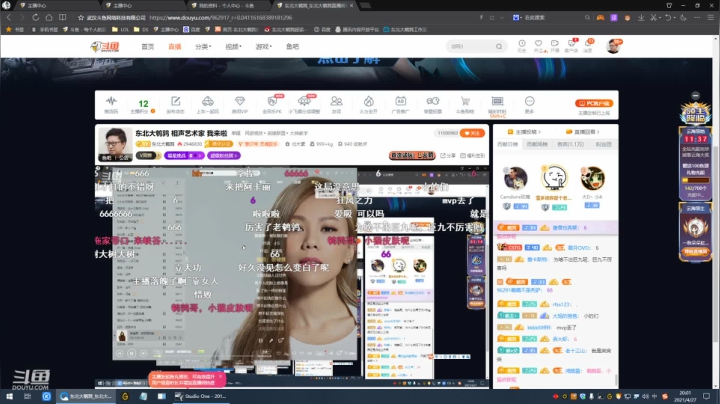Click the logged-in user avatar in header
Screen dimensions: 720x404
point(613,46)
